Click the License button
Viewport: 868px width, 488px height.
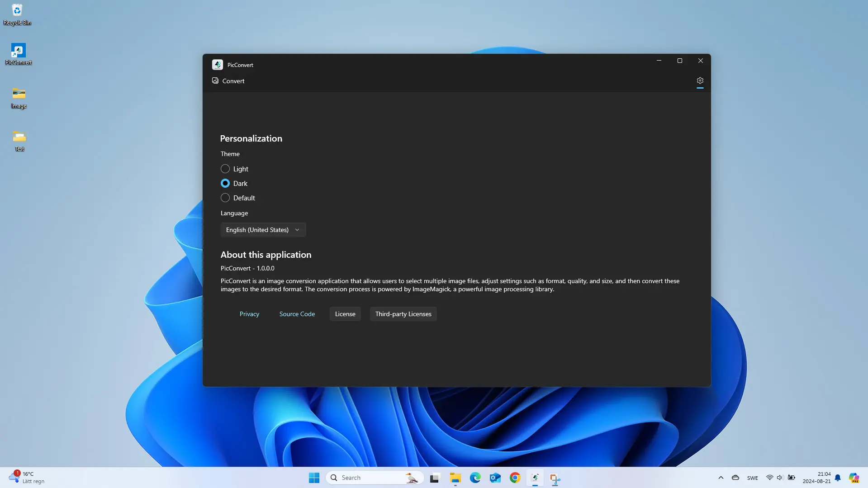tap(345, 314)
